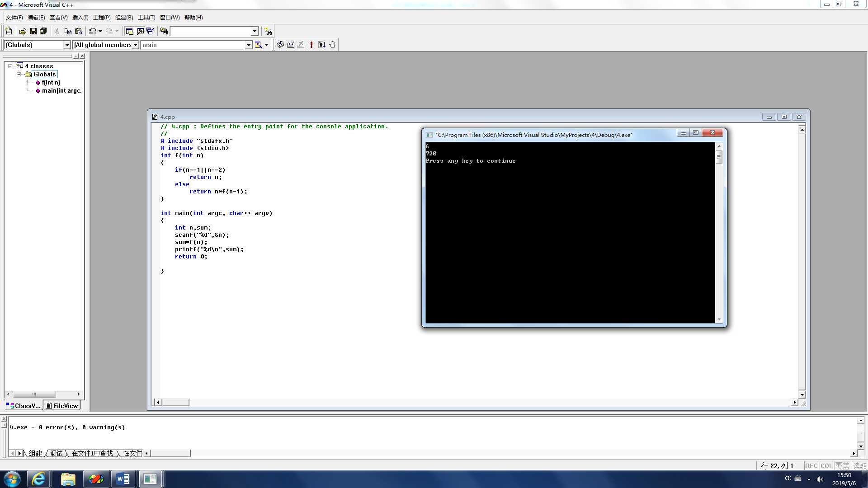Open the Find text combo dropdown
Viewport: 868px width, 488px height.
[x=255, y=31]
